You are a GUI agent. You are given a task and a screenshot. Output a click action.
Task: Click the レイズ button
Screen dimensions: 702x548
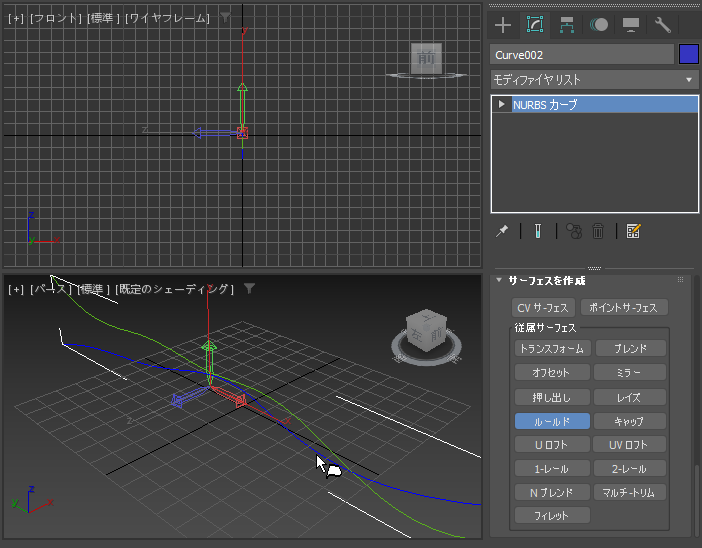point(629,397)
